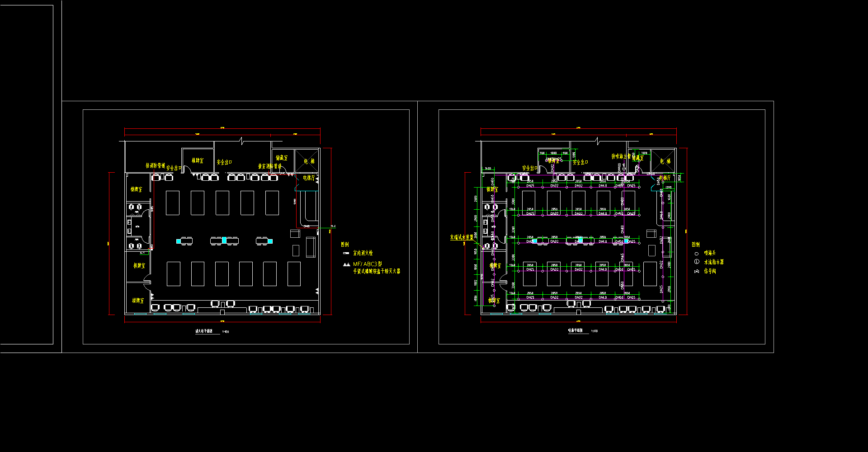This screenshot has height=452, width=868.
Task: Select the crossed elevator shaft in hydrant plan
Action: click(x=307, y=160)
